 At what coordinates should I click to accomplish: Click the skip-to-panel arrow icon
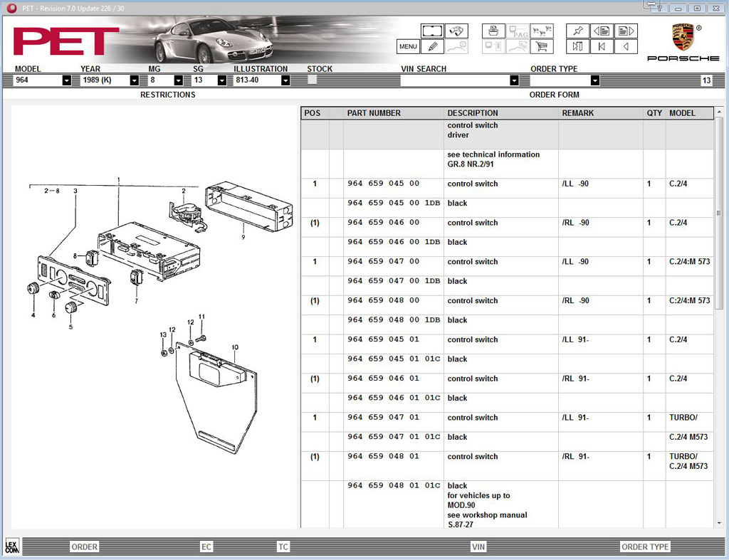(x=577, y=46)
